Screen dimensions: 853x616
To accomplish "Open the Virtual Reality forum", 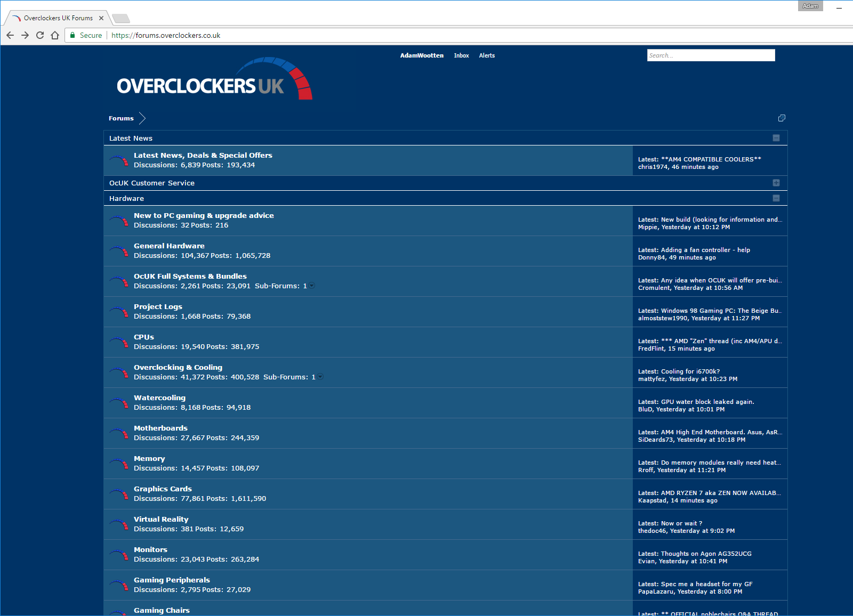I will pos(161,519).
